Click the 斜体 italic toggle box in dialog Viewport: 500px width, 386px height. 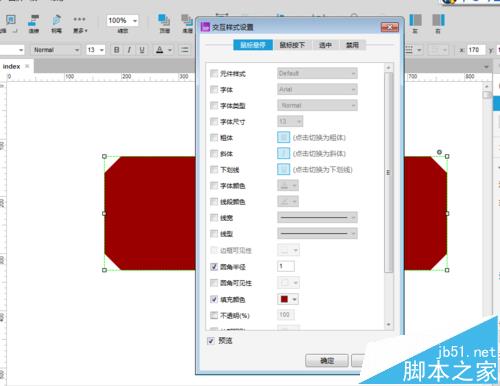[x=283, y=153]
